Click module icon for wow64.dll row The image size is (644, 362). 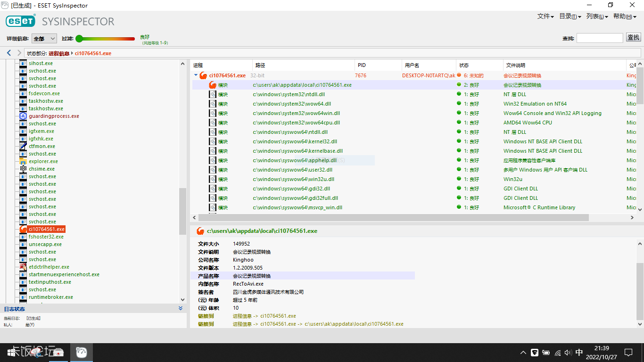click(x=213, y=104)
